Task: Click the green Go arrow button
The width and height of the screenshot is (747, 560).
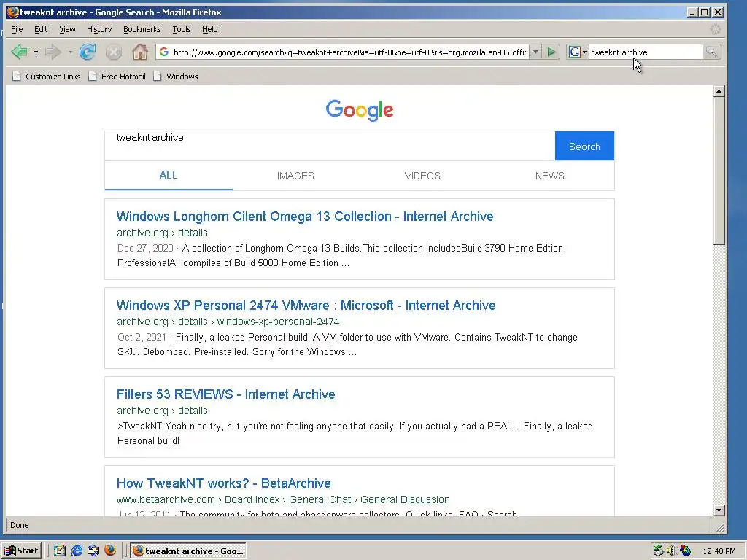Action: click(x=551, y=52)
